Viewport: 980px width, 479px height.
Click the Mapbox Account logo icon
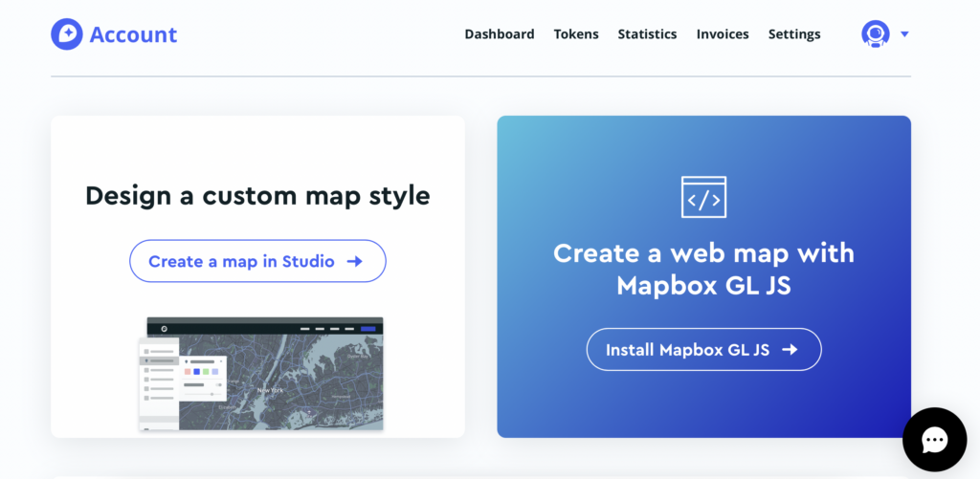[67, 33]
